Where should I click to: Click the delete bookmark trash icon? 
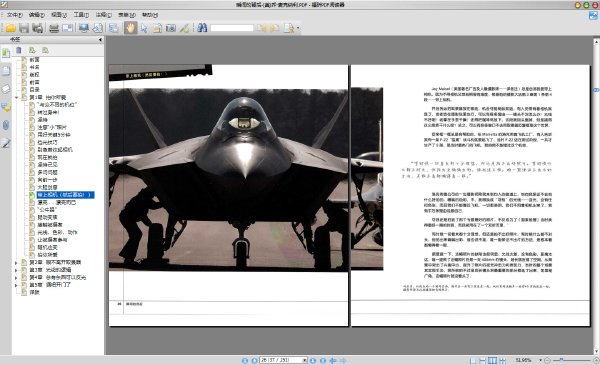click(x=18, y=50)
